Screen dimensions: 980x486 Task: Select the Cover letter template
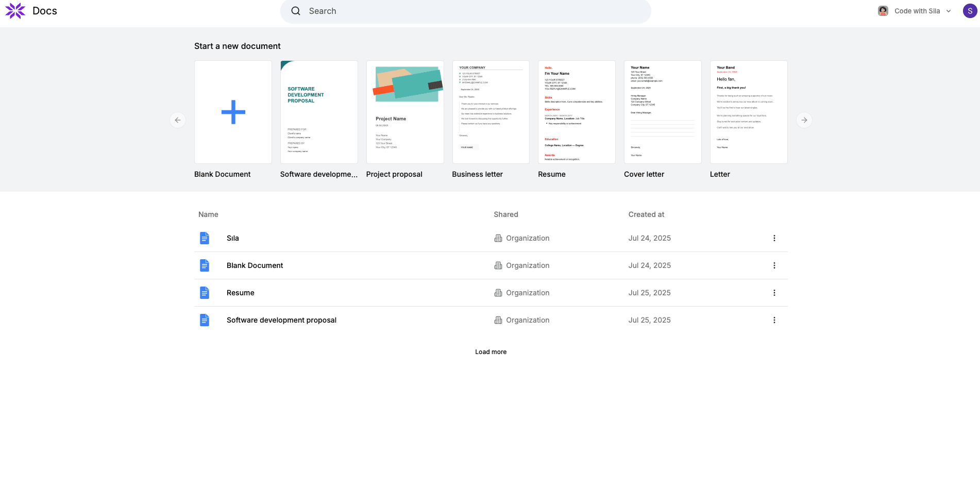[x=663, y=112]
